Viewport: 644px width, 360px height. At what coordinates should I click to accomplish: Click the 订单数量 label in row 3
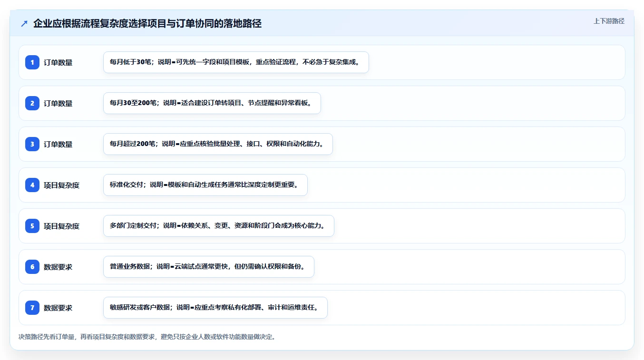tap(58, 144)
